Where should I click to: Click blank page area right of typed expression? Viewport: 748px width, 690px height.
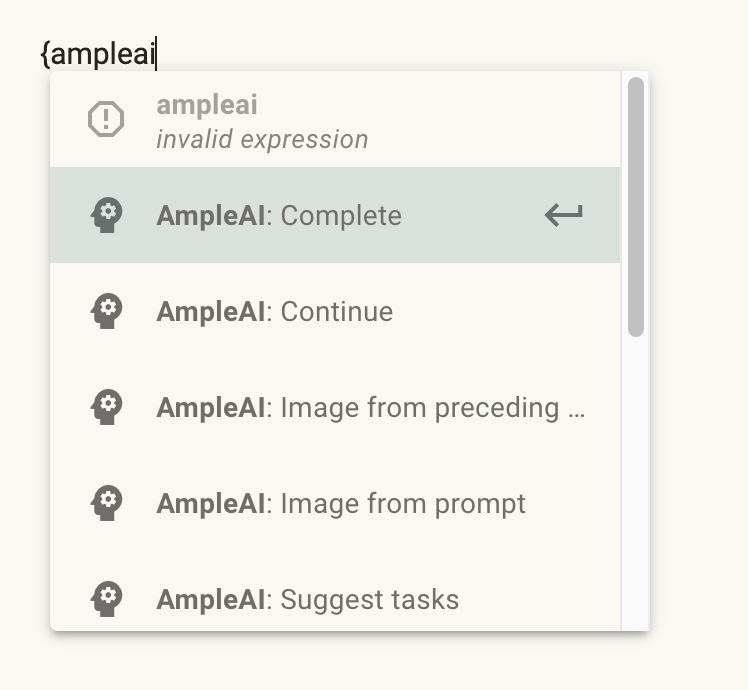coord(429,38)
